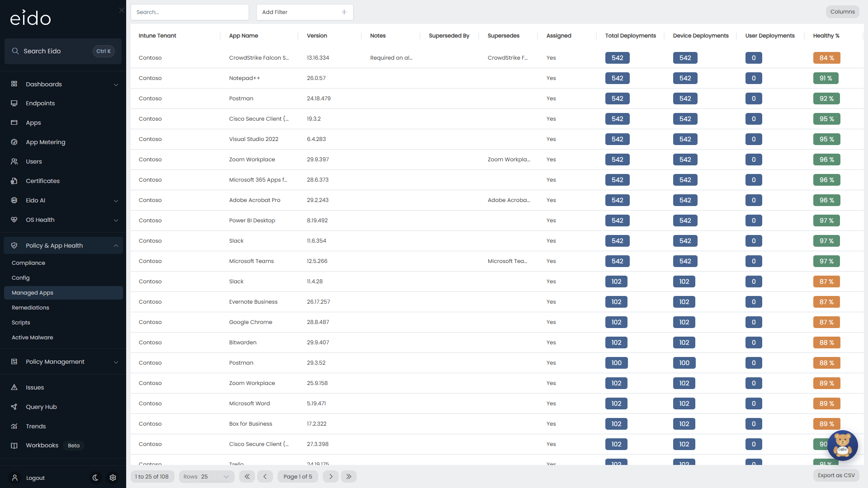Click Export as CSV

coord(836,475)
